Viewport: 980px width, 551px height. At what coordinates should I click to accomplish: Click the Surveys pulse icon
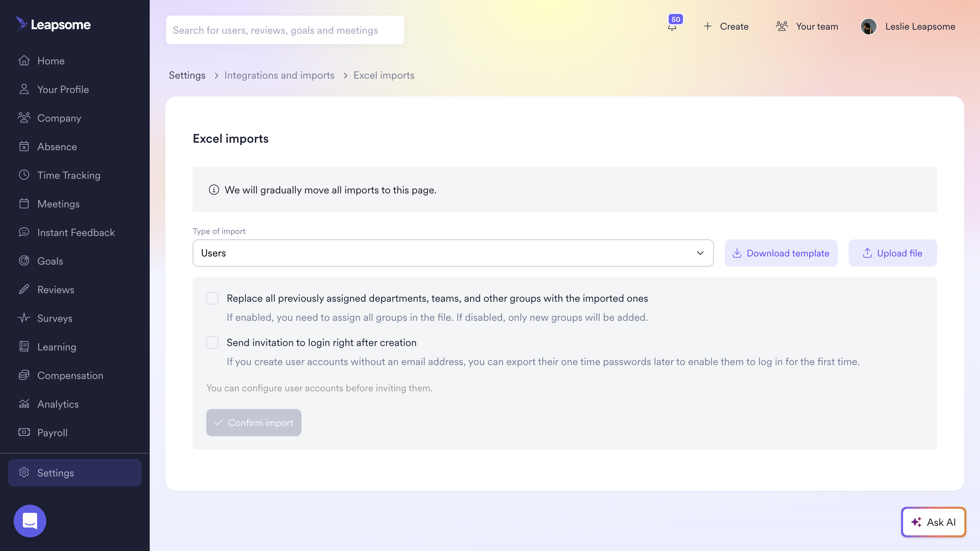(x=24, y=318)
